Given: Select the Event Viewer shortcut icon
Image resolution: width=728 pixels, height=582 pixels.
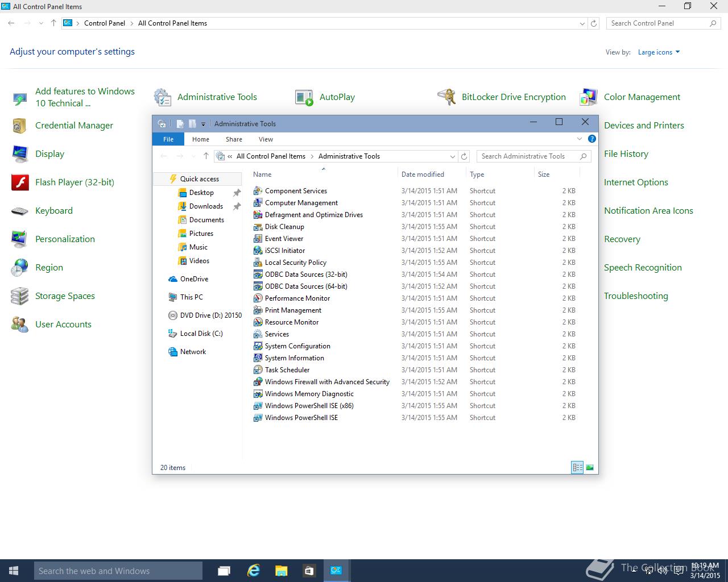Looking at the screenshot, I should (x=258, y=239).
